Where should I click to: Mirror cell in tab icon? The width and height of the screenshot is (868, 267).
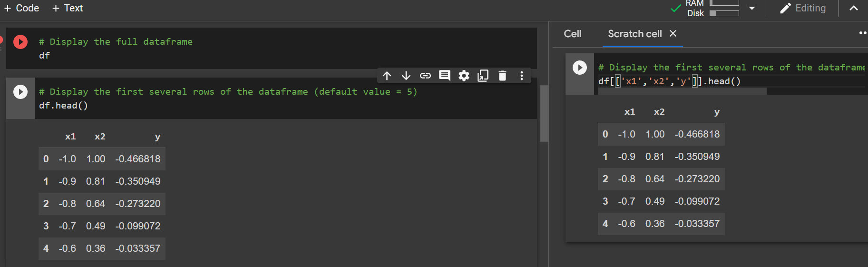click(483, 76)
